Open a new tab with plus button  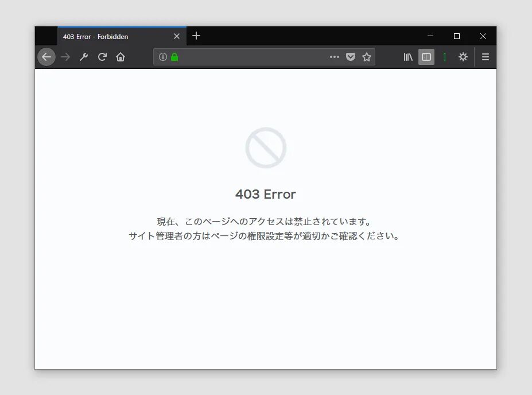coord(196,36)
